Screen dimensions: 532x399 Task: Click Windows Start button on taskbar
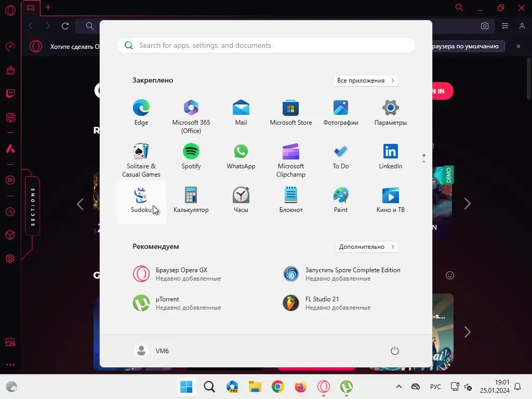187,387
